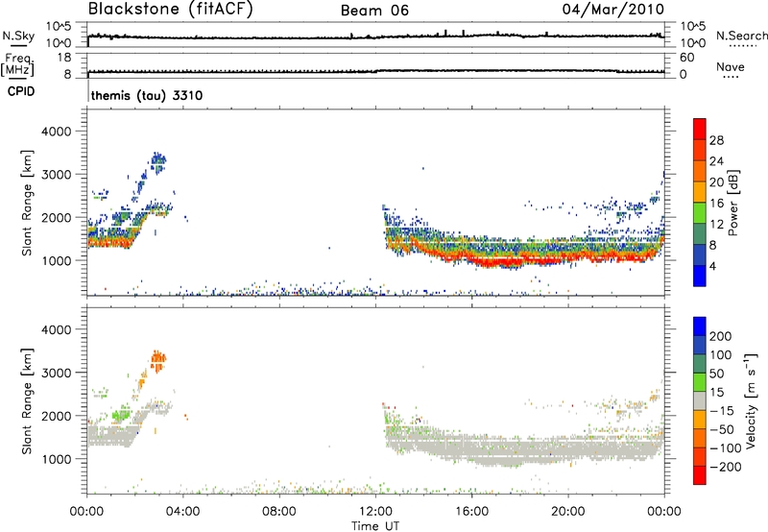
Task: Click the "Power [dB]" colorbar title
Action: [732, 203]
